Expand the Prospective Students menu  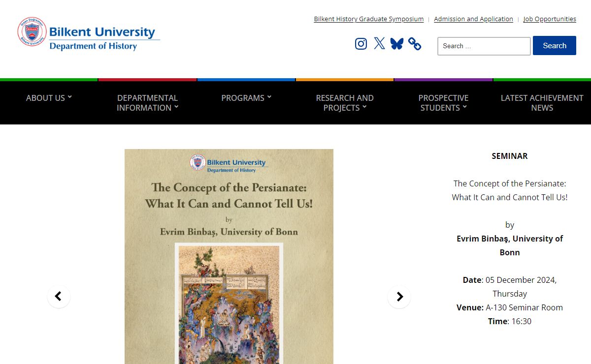tap(443, 103)
